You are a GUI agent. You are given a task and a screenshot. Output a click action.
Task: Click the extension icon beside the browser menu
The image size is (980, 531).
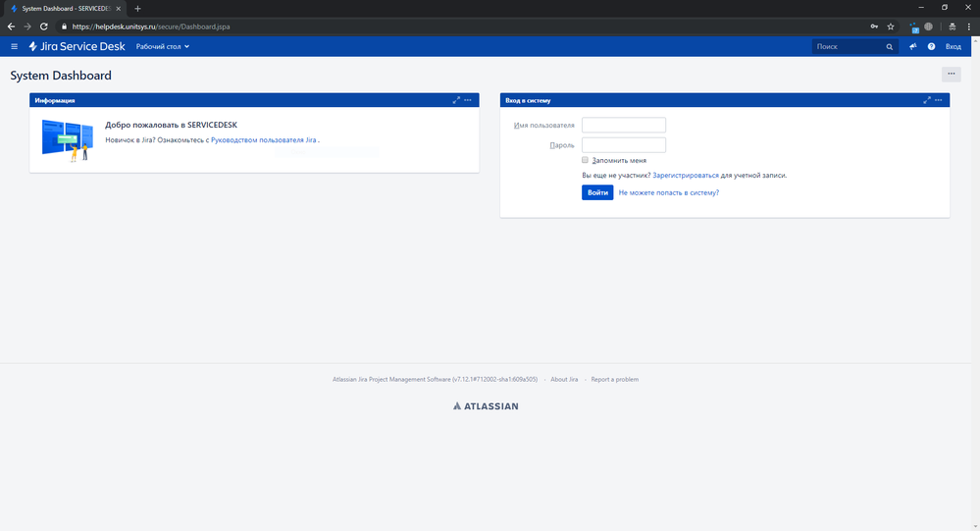(x=952, y=27)
